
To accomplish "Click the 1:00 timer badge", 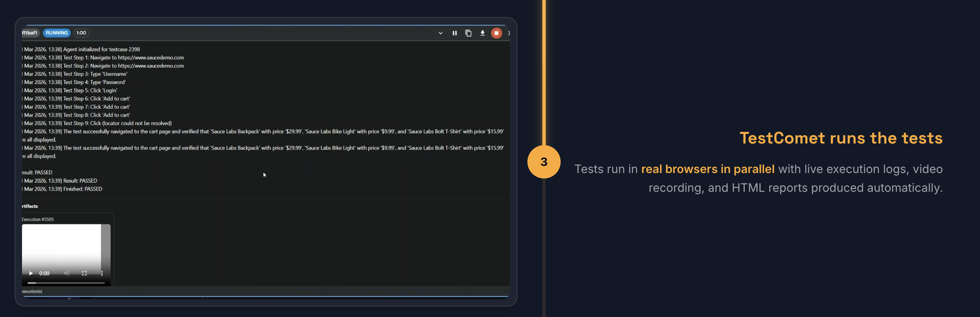I will [81, 33].
